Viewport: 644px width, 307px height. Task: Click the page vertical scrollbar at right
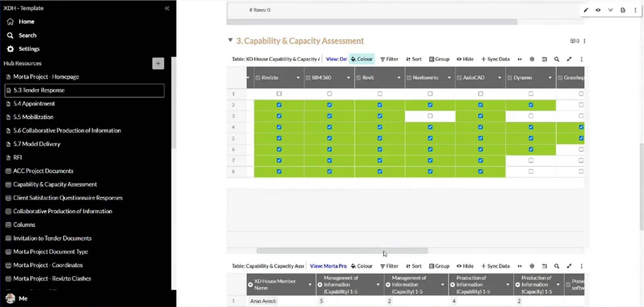(642, 187)
